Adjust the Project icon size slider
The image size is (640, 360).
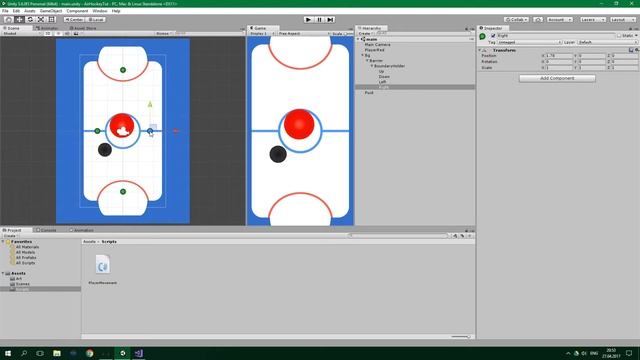coord(461,337)
